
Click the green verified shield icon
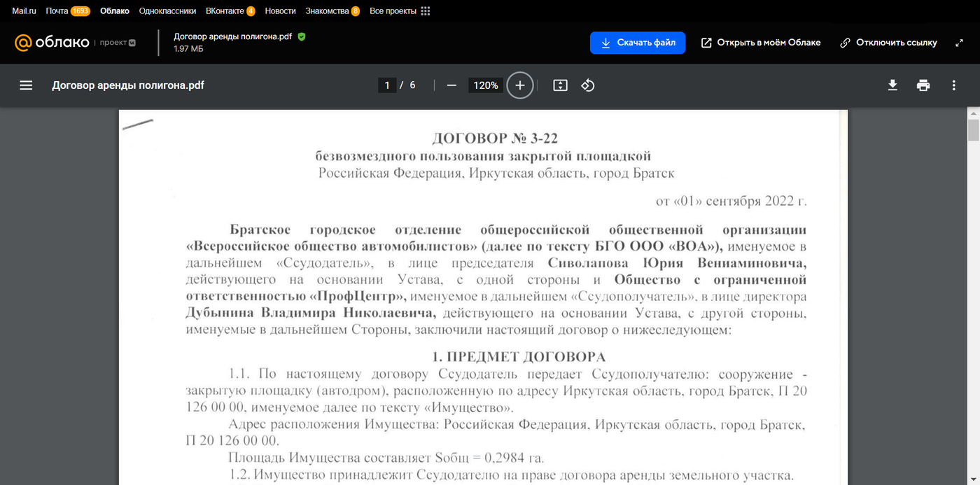click(x=302, y=36)
